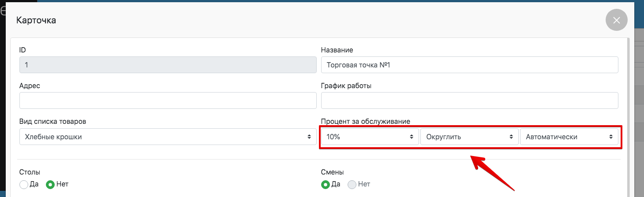Screen dimensions: 644x197
Task: Focus the empty График работы field
Action: (x=469, y=100)
